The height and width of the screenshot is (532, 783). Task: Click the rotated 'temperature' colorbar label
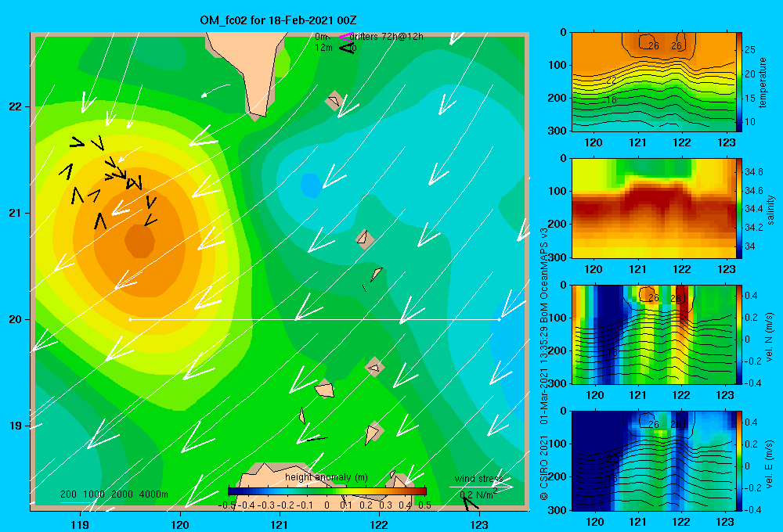[763, 82]
